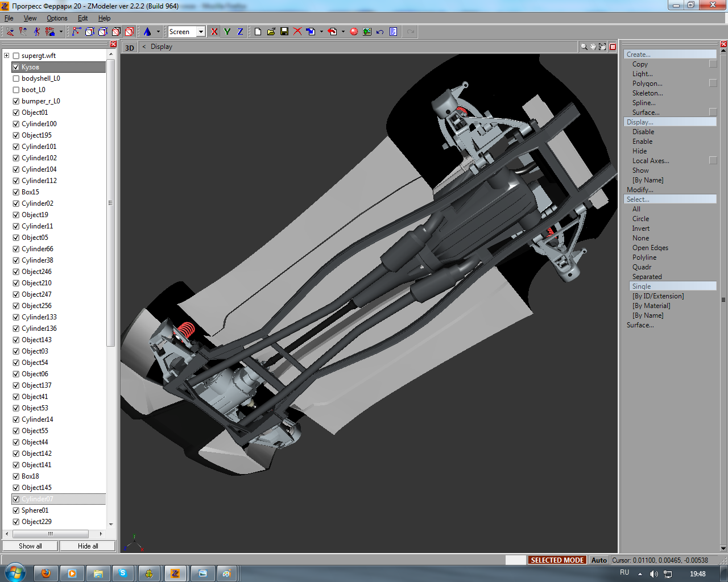This screenshot has width=728, height=582.
Task: Click the blue document properties icon
Action: coord(393,32)
